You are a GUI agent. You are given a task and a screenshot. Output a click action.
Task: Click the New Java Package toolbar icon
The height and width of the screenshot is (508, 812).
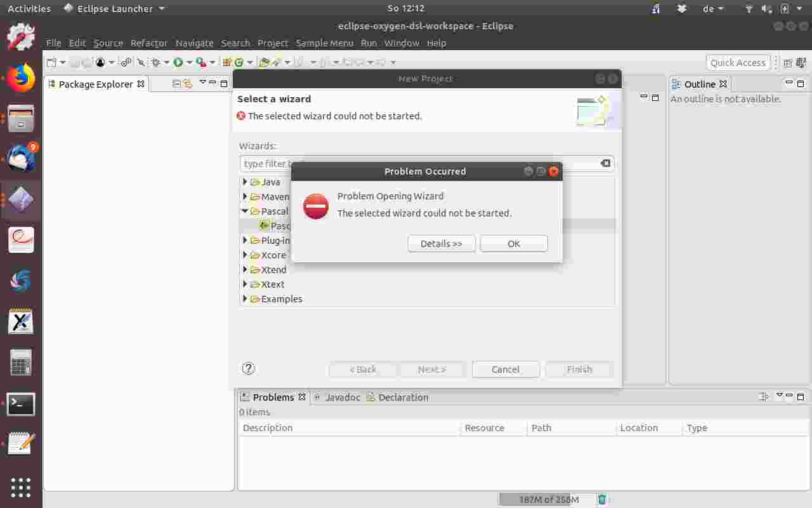coord(227,62)
